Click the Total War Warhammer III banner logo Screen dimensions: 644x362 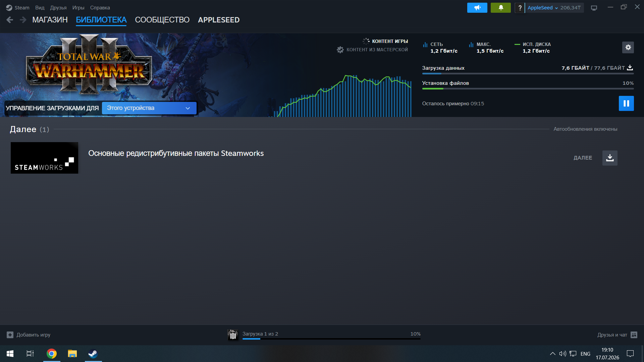89,64
